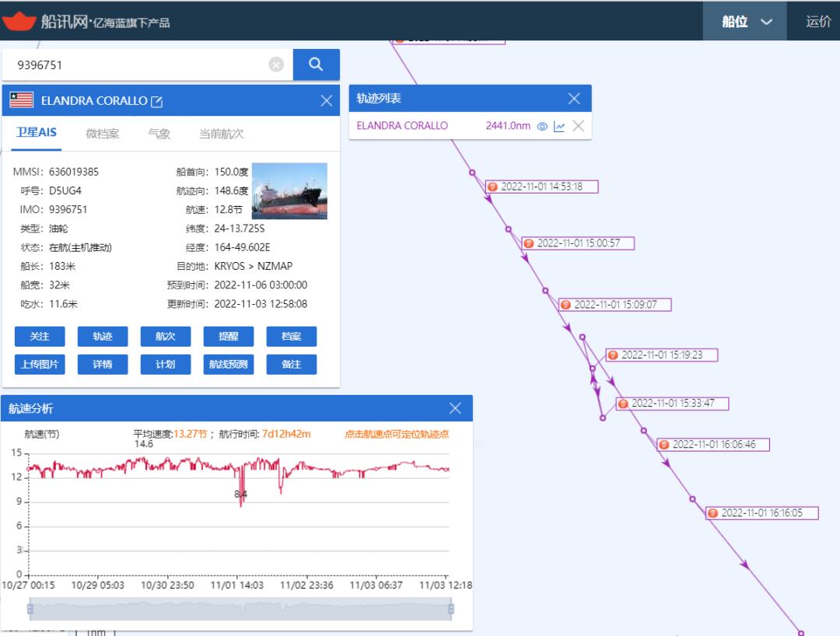This screenshot has height=636, width=840.
Task: Click the edit icon beside ELANDRA CORALLO
Action: tap(156, 101)
